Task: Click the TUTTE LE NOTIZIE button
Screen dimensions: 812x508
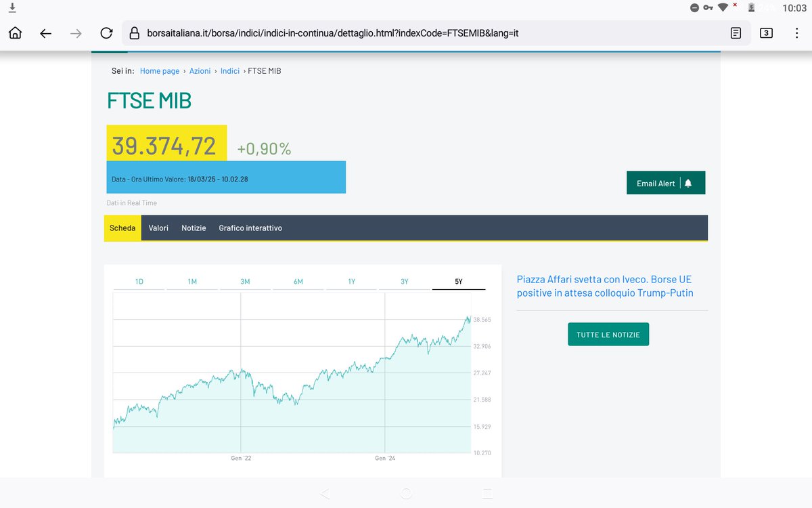Action: click(x=608, y=335)
